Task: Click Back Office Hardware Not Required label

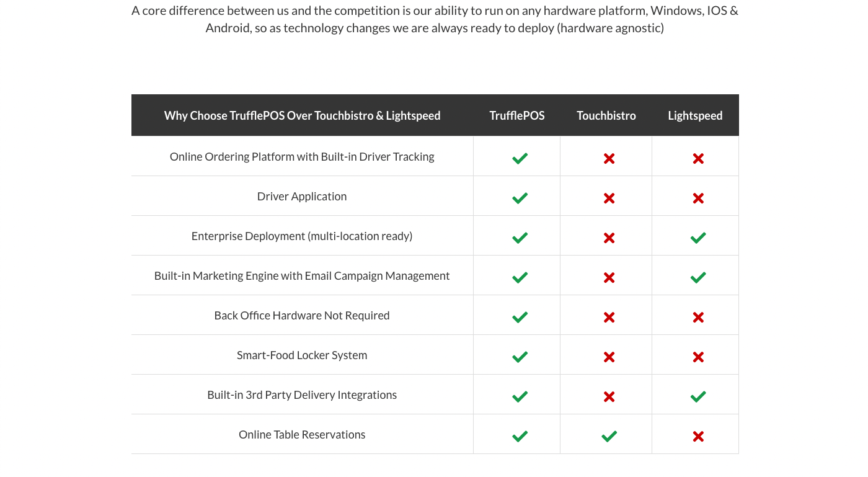Action: 302,316
